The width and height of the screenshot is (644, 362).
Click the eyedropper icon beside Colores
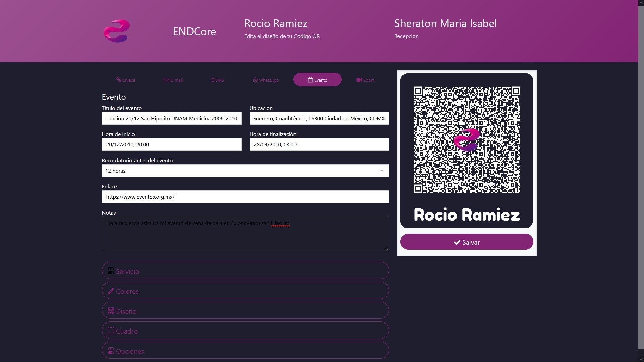(x=111, y=291)
